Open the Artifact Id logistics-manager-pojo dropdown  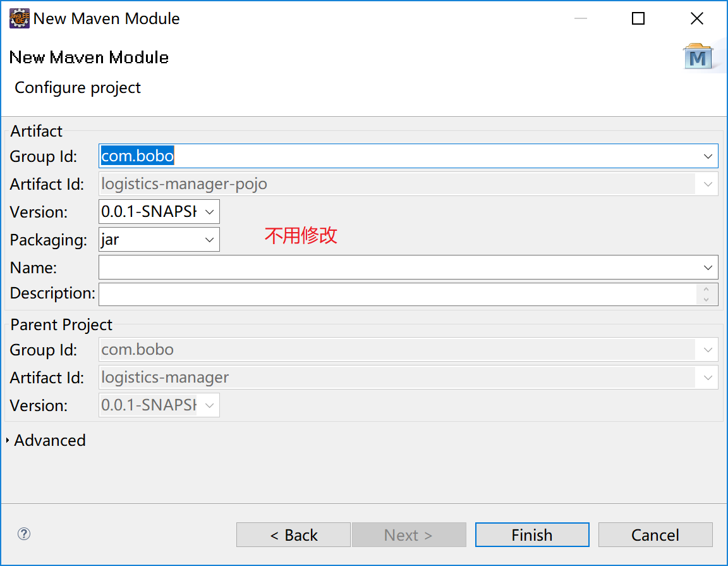(708, 184)
